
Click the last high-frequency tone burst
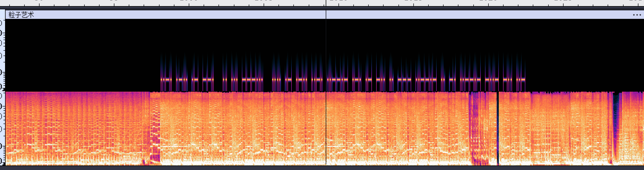524,79
